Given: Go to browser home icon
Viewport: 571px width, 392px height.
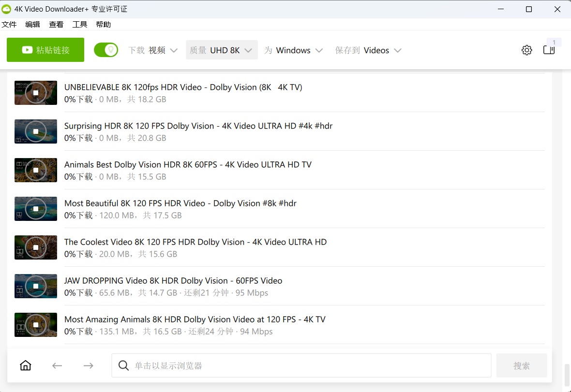Looking at the screenshot, I should click(26, 365).
